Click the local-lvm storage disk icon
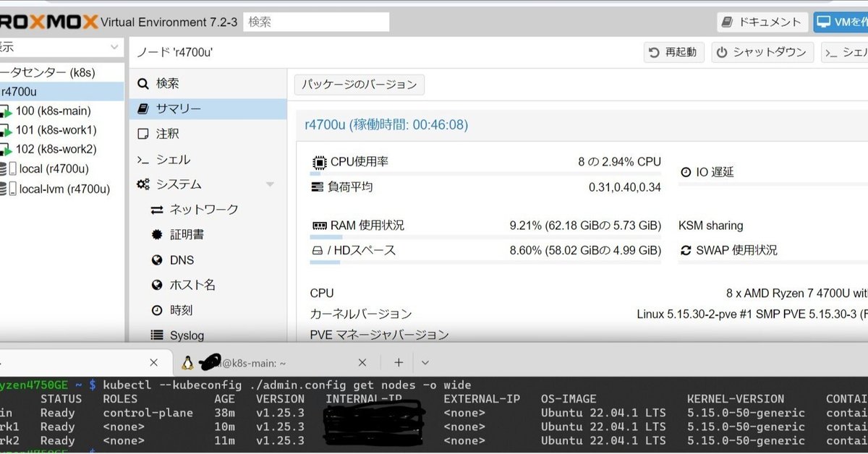The width and height of the screenshot is (868, 454). tap(8, 189)
